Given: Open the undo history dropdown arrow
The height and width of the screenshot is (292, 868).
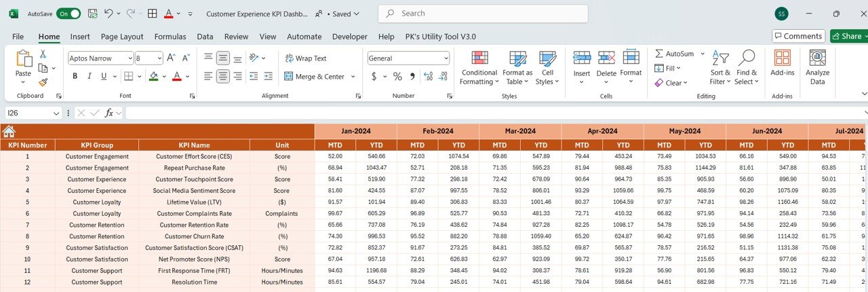Looking at the screenshot, I should pos(119,14).
